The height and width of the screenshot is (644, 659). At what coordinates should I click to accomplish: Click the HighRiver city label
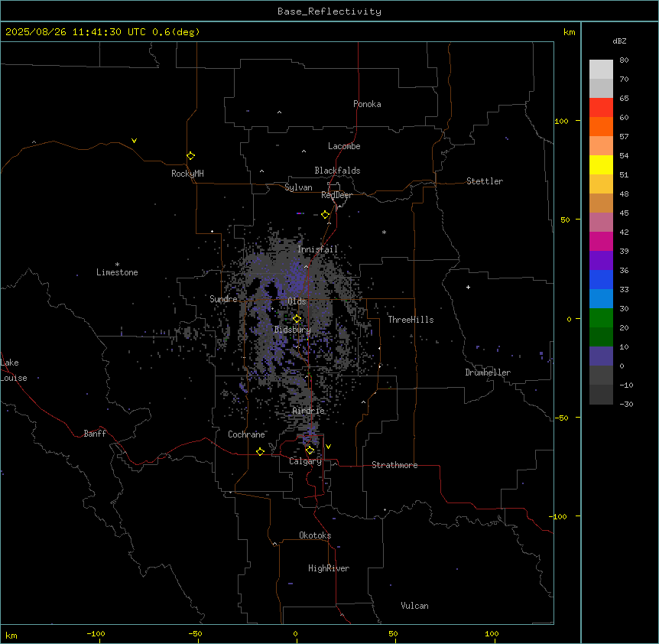point(329,568)
